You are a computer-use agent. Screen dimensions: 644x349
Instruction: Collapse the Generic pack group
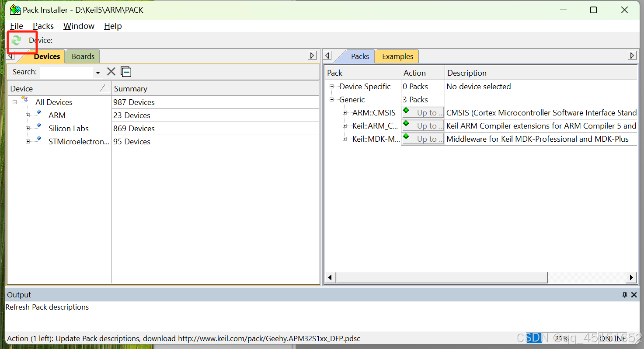[x=331, y=100]
